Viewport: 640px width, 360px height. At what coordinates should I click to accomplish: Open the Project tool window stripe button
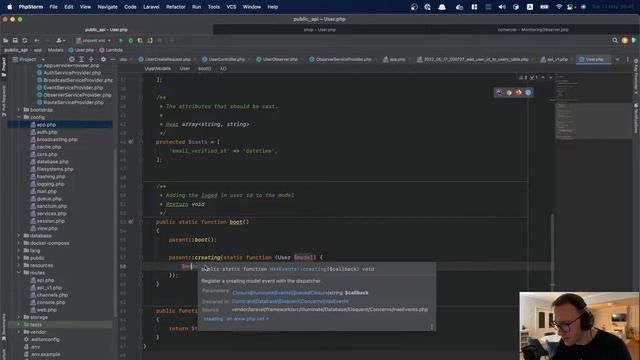pyautogui.click(x=4, y=67)
